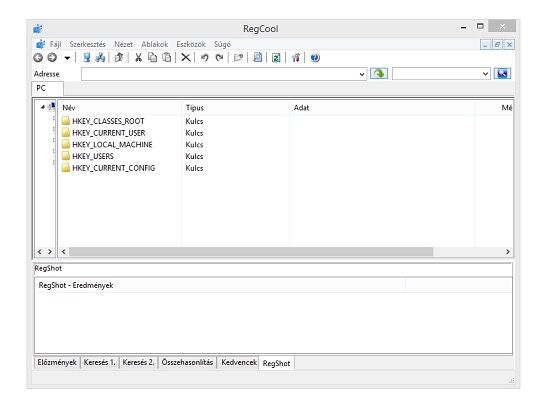
Task: Expand the search combo box dropdown
Action: 485,74
